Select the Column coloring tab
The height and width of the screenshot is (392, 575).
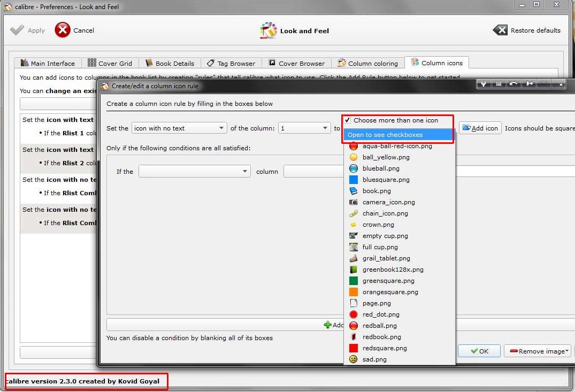click(368, 64)
